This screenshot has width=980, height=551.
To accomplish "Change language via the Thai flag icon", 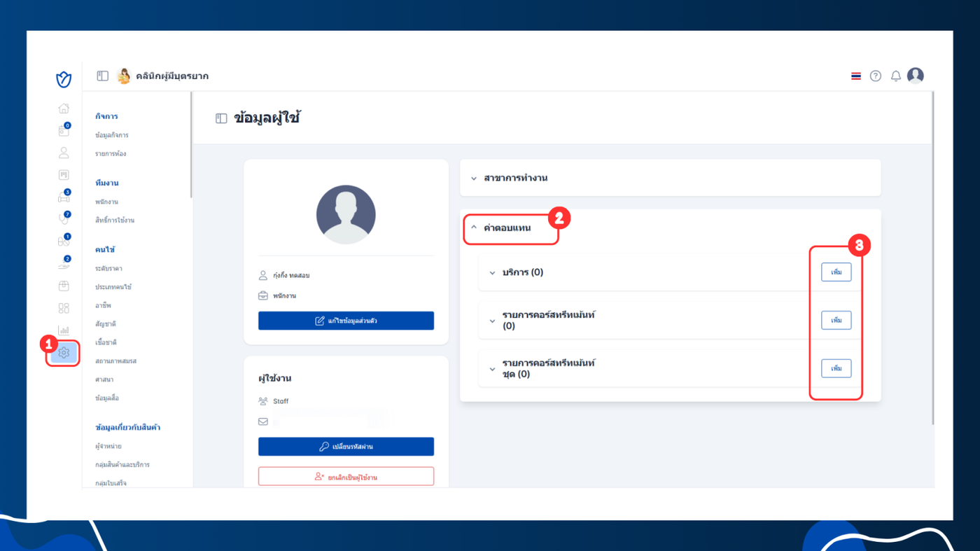I will pyautogui.click(x=856, y=76).
